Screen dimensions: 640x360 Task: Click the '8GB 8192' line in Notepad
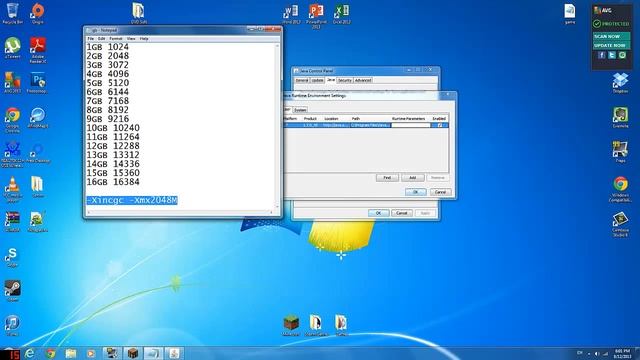tap(108, 110)
